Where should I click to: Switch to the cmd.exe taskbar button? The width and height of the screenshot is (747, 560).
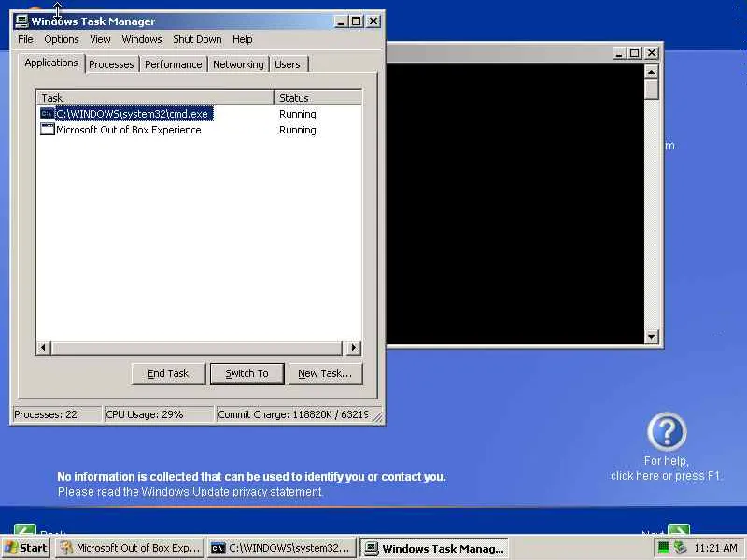282,548
